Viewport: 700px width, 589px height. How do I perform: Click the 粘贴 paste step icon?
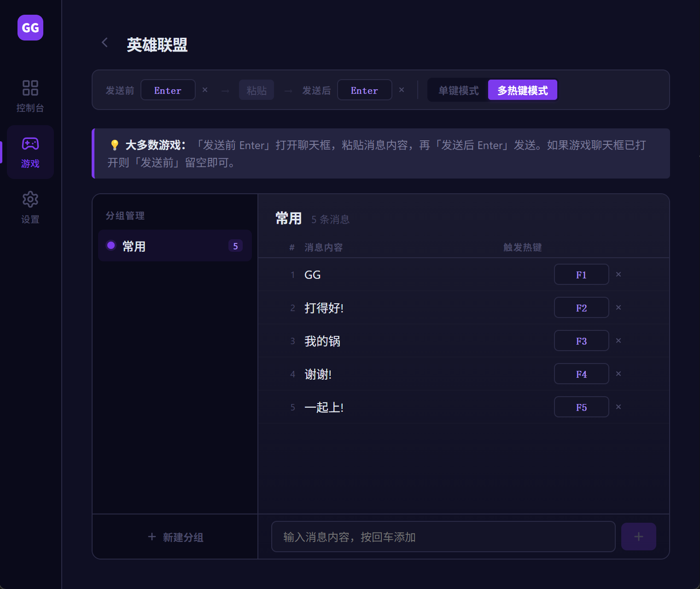click(257, 90)
